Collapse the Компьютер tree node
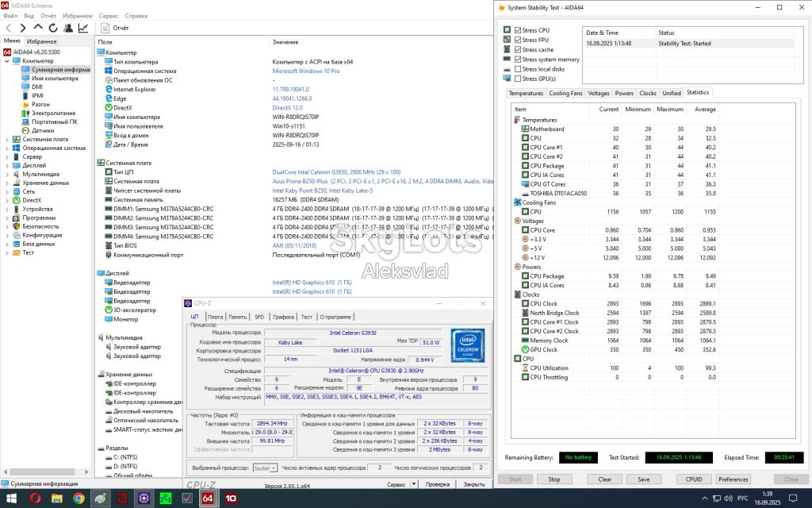 click(x=6, y=61)
